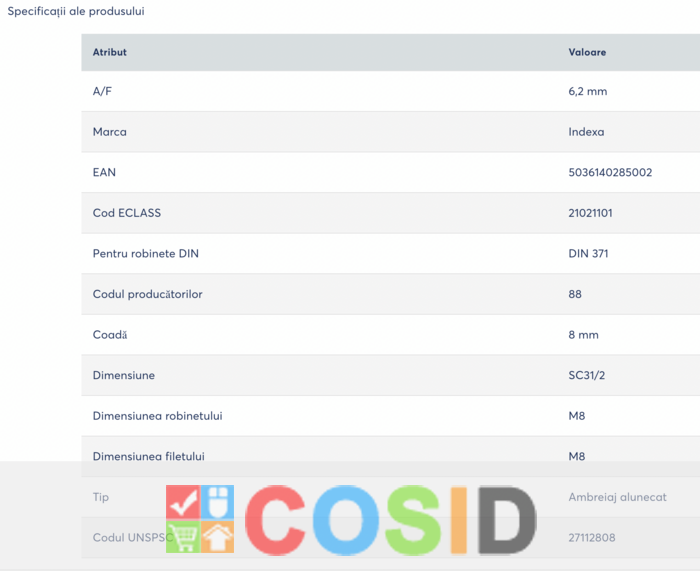This screenshot has width=700, height=571.
Task: Click the Valoare column header
Action: [x=587, y=52]
